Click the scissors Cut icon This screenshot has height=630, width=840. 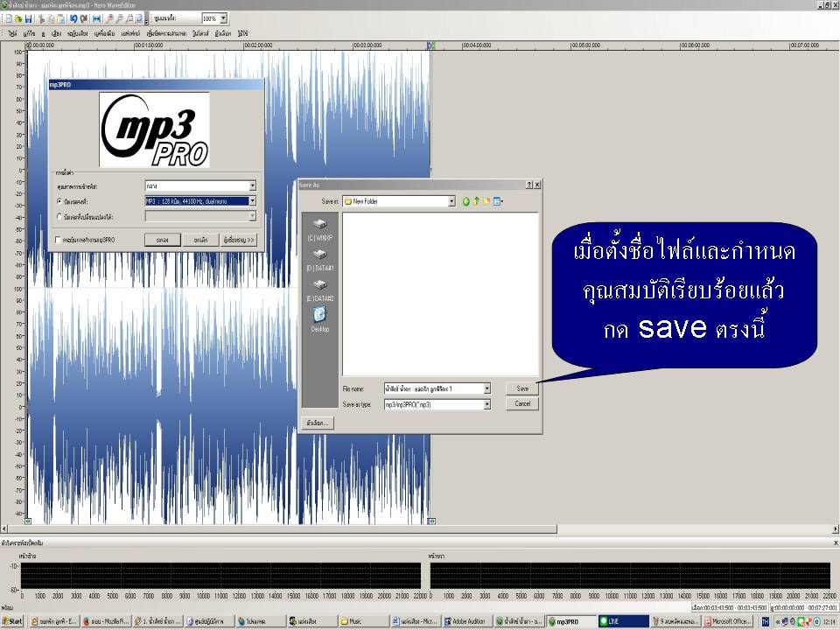41,18
